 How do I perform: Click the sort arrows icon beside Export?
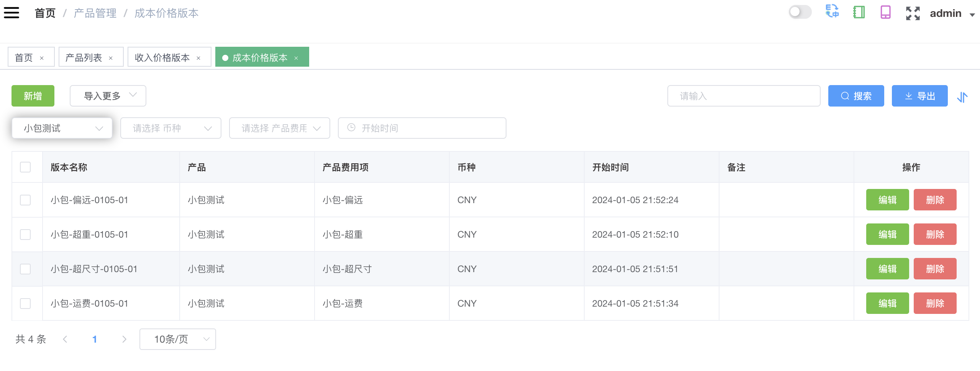point(962,97)
